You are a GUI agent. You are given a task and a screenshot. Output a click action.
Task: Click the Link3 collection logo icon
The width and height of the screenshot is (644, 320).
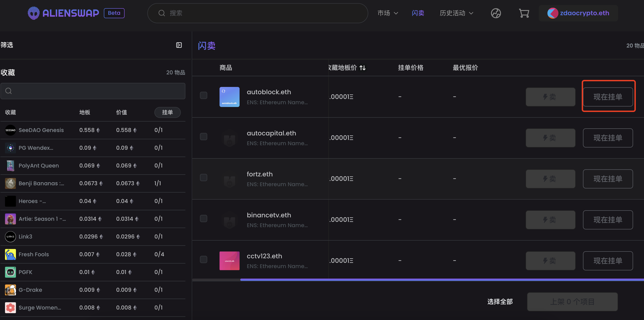pyautogui.click(x=10, y=236)
